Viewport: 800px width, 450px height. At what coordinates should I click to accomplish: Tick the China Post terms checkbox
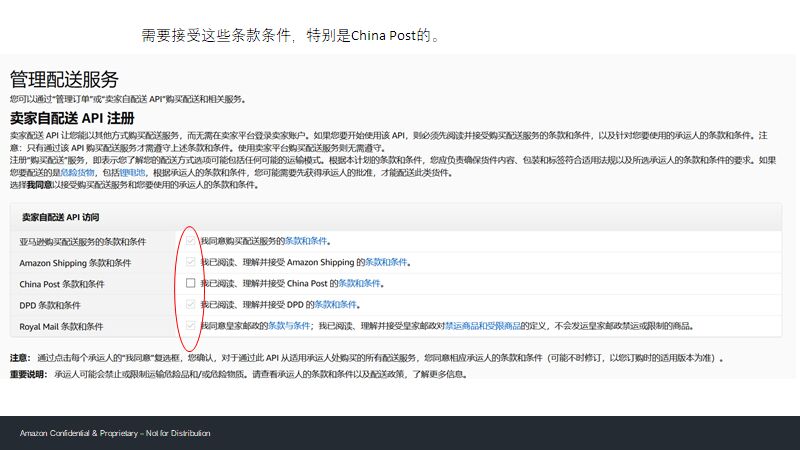pos(190,283)
